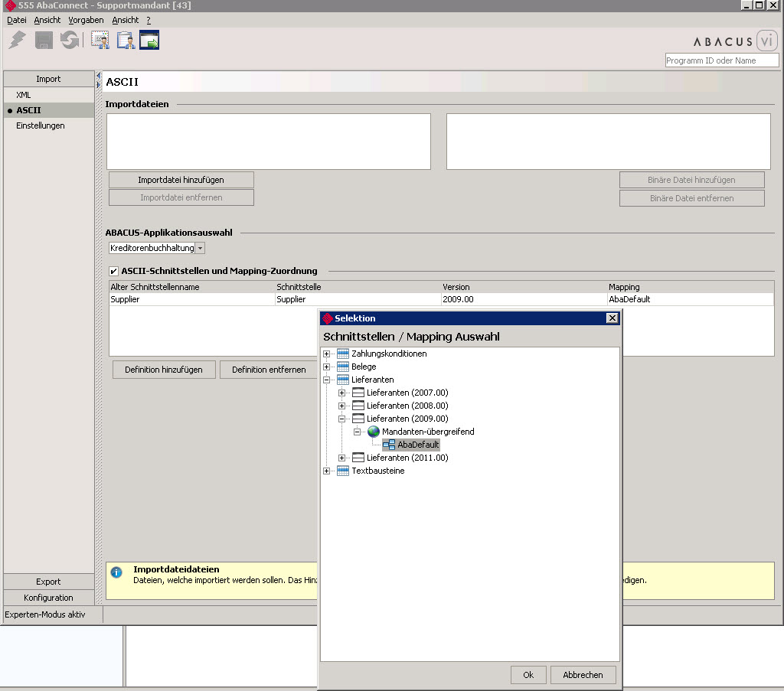This screenshot has width=784, height=691.
Task: Click the Lieferanten root table icon
Action: 343,380
